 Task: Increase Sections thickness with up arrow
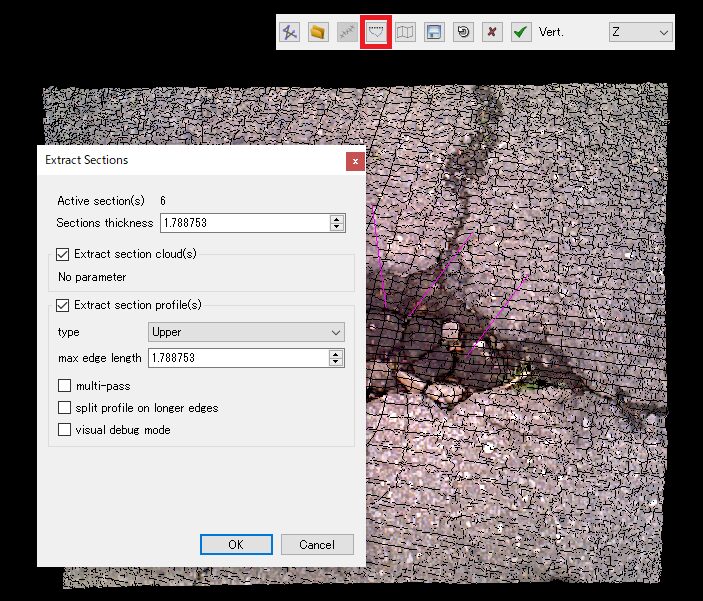[x=337, y=219]
